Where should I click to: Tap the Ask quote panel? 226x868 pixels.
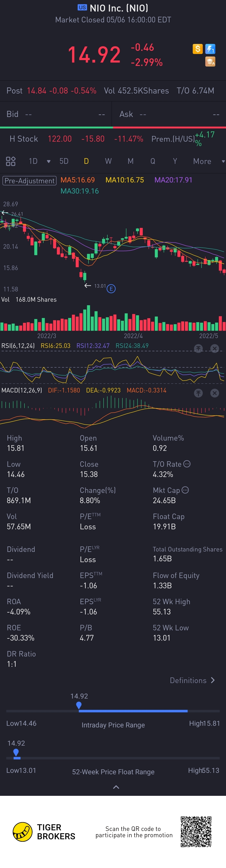pyautogui.click(x=169, y=114)
